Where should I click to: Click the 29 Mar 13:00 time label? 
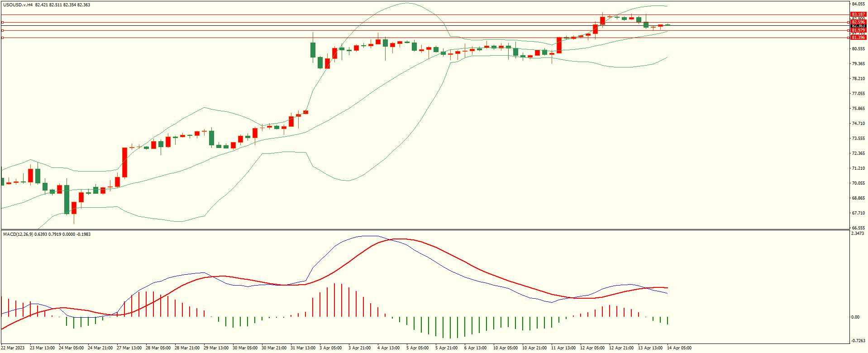(x=216, y=348)
